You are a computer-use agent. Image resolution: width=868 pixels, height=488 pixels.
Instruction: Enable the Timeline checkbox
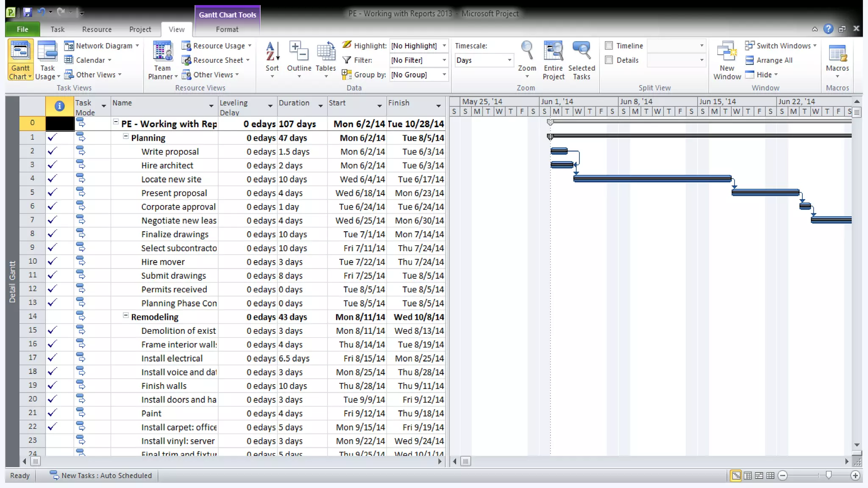pos(609,46)
